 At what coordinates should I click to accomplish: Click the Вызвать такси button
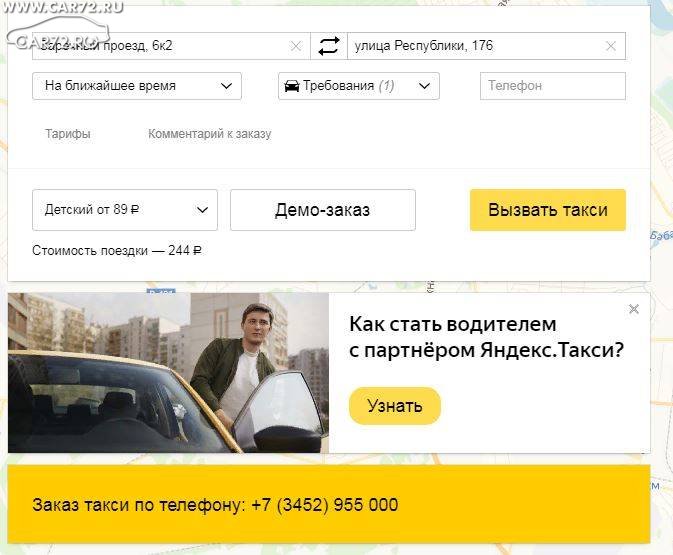pos(548,210)
